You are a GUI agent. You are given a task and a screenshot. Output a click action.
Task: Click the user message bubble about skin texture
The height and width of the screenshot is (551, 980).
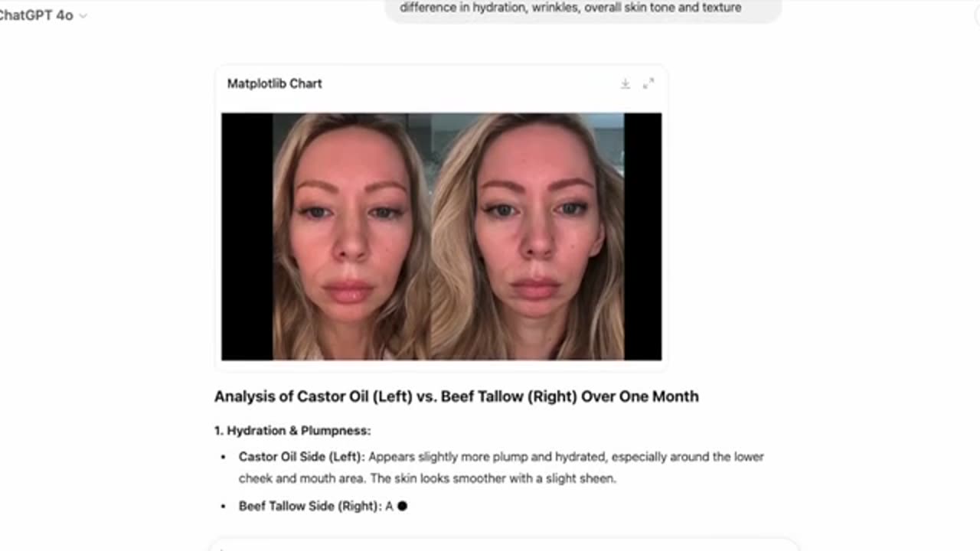582,9
